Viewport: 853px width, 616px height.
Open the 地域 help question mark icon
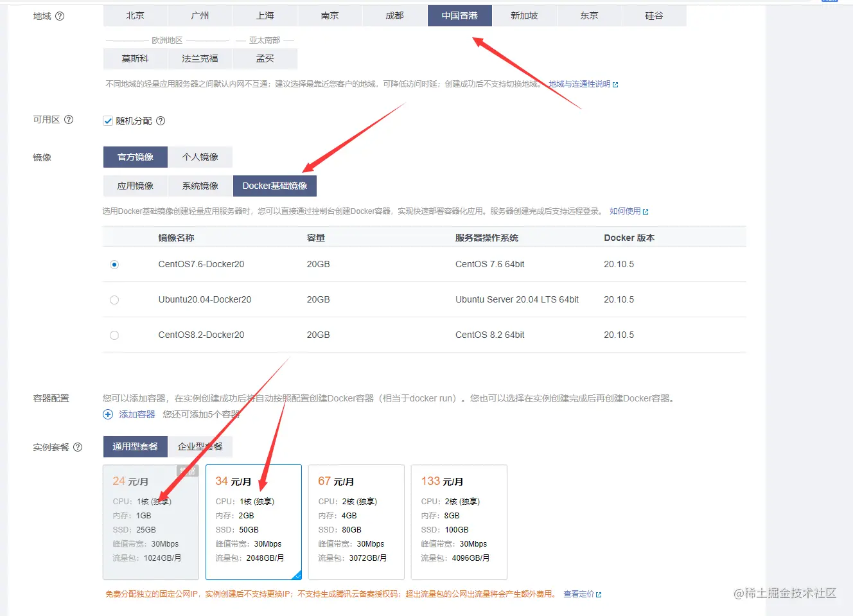(60, 16)
